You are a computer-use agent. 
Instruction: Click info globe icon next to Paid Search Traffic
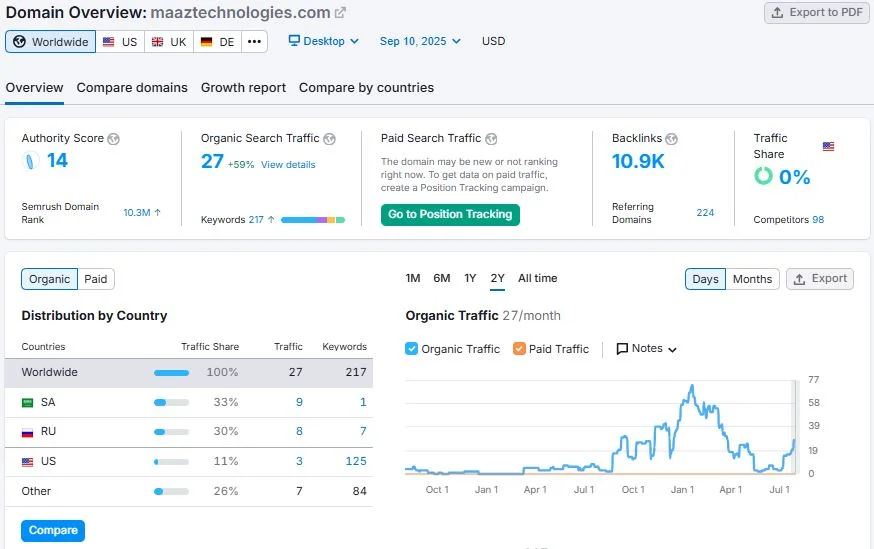pyautogui.click(x=491, y=139)
